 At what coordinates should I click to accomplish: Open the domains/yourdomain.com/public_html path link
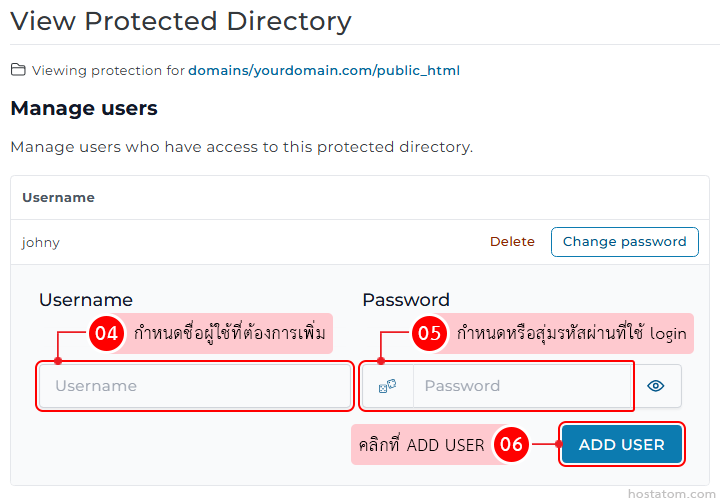coord(324,71)
